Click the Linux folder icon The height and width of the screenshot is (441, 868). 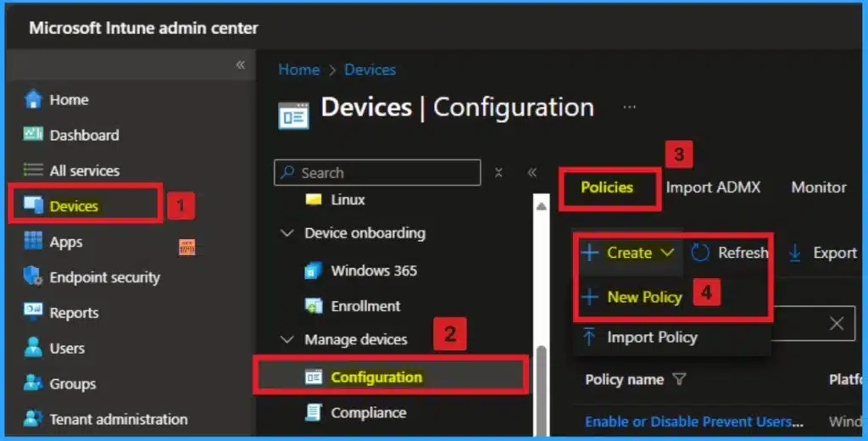click(314, 199)
